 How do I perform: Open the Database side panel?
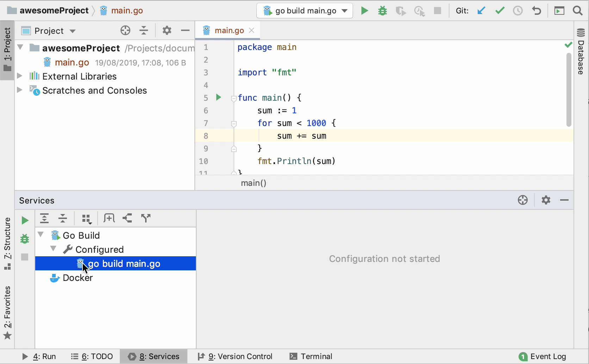pyautogui.click(x=581, y=52)
